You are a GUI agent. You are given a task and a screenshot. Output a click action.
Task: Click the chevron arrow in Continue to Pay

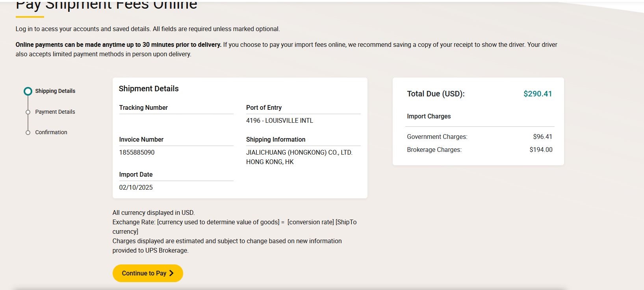point(171,273)
